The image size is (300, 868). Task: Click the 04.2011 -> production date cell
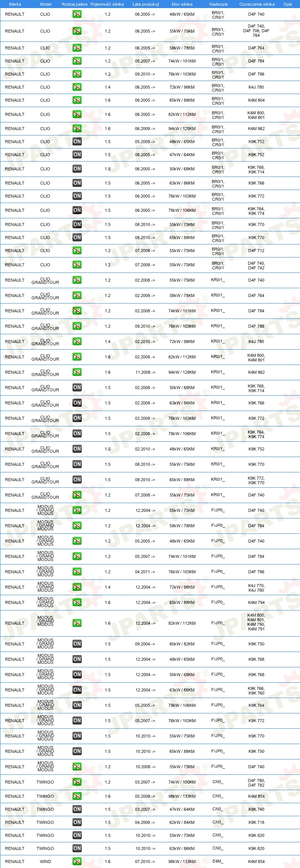point(145,572)
